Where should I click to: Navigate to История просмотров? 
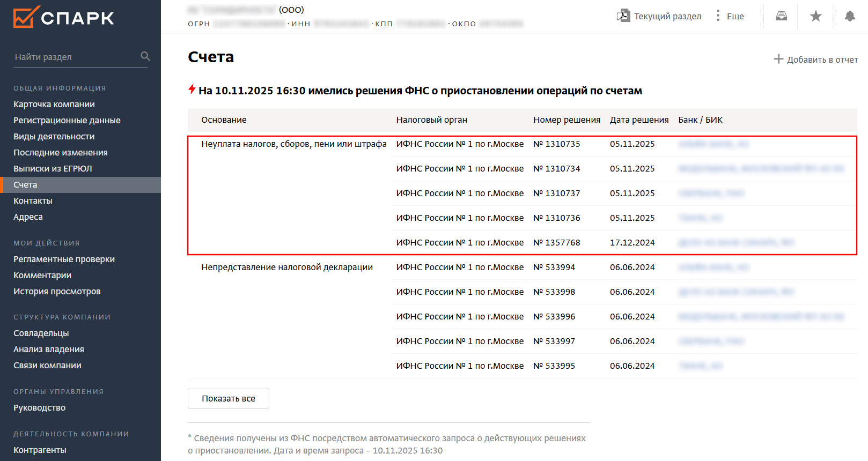(57, 291)
